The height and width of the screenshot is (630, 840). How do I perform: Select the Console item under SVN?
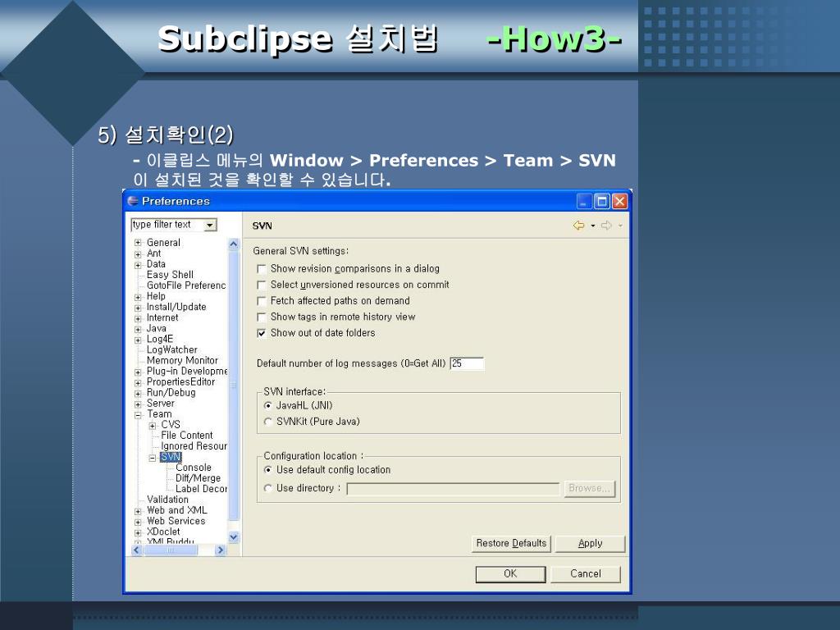click(x=194, y=468)
